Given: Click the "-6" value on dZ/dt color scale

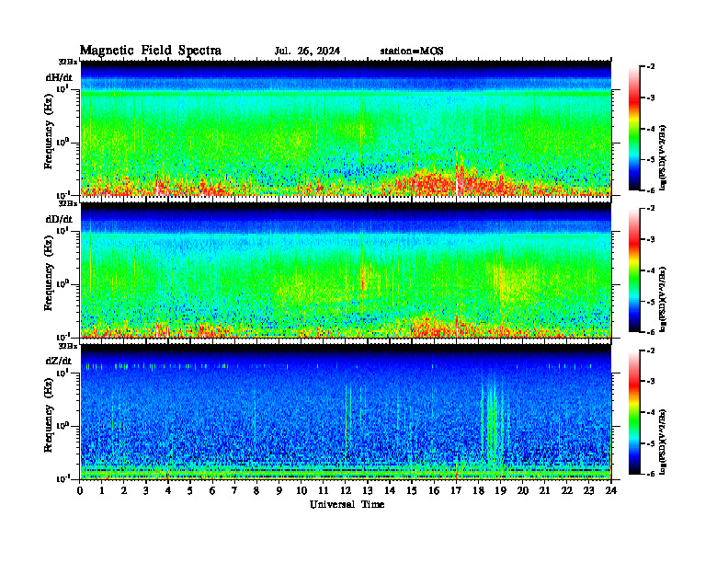Looking at the screenshot, I should pyautogui.click(x=651, y=474).
